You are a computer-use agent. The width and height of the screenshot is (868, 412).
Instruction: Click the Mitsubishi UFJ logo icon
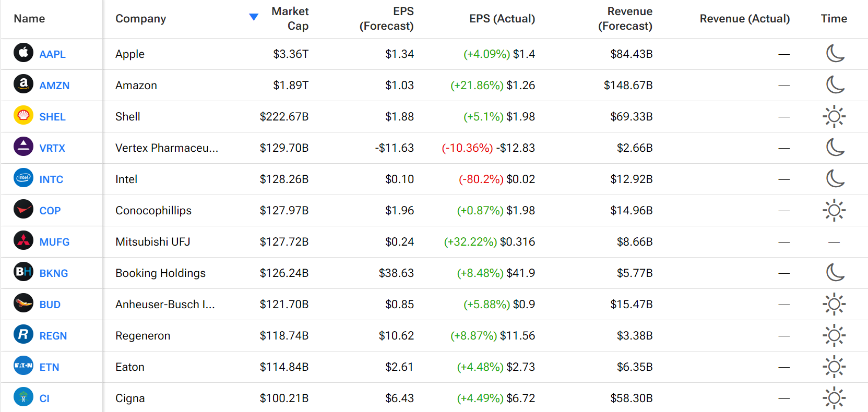click(x=23, y=240)
